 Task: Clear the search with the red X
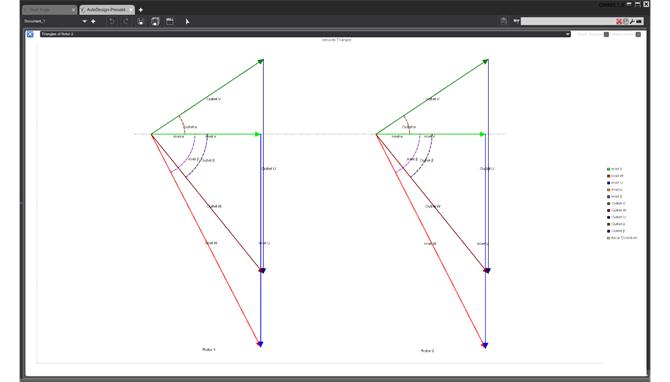pyautogui.click(x=618, y=21)
